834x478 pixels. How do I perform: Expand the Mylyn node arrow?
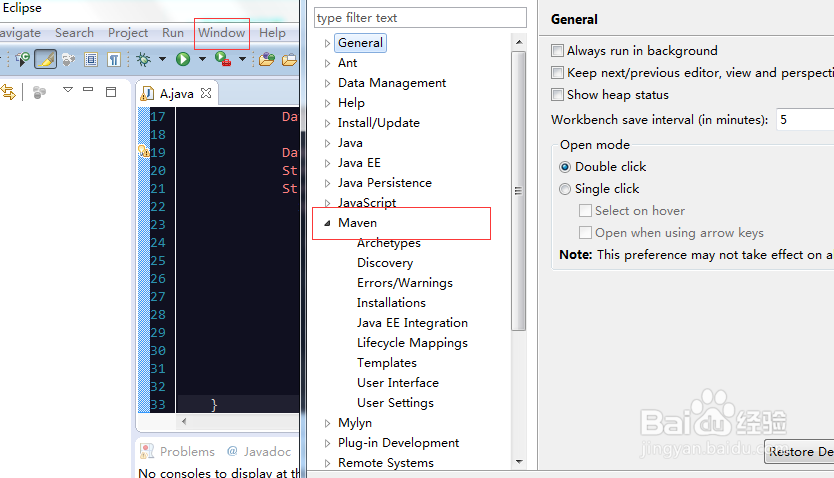click(327, 423)
